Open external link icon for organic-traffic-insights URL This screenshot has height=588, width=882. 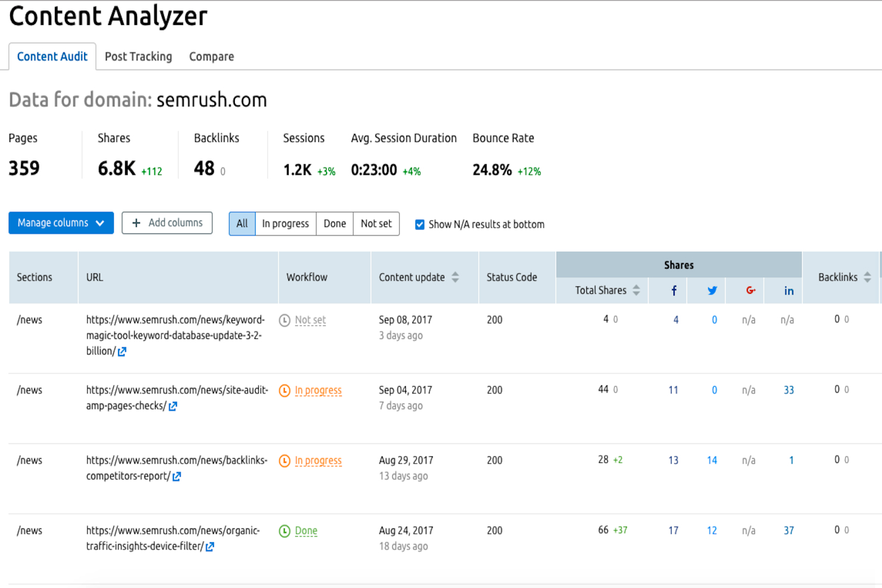tap(210, 547)
